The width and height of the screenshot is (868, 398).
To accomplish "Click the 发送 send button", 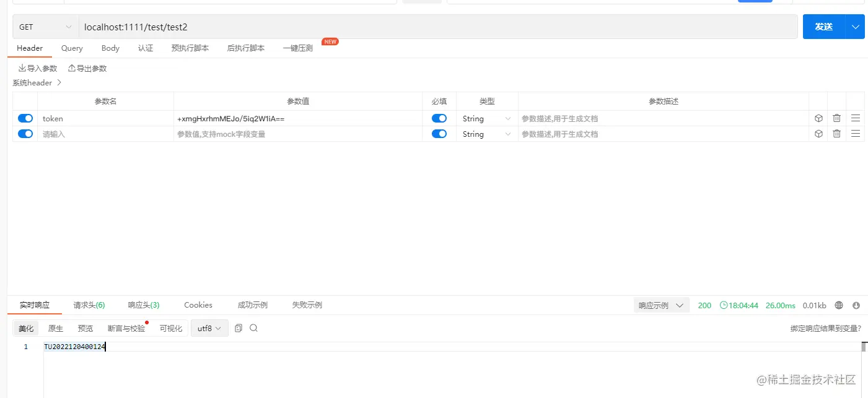I will (824, 27).
